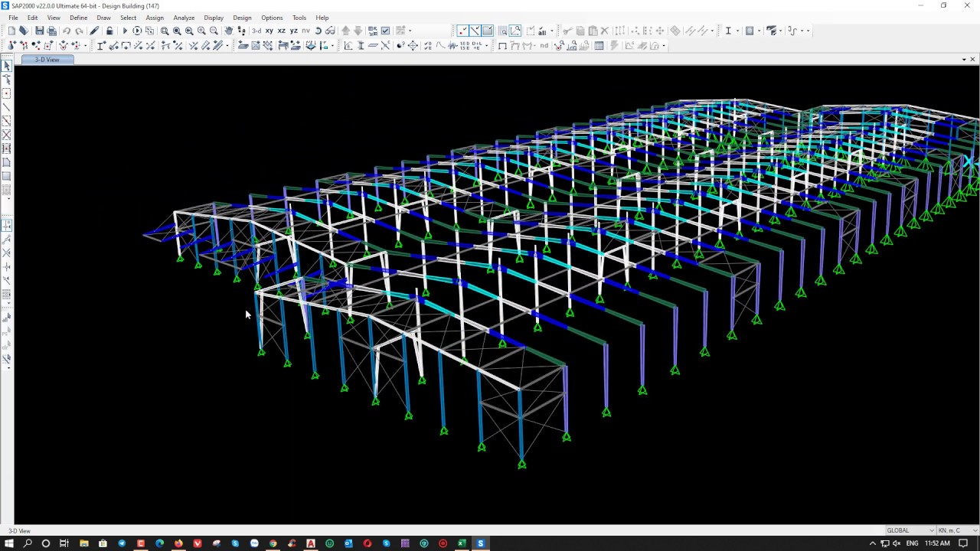Viewport: 980px width, 551px height.
Task: Open the Define menu
Action: pos(78,18)
